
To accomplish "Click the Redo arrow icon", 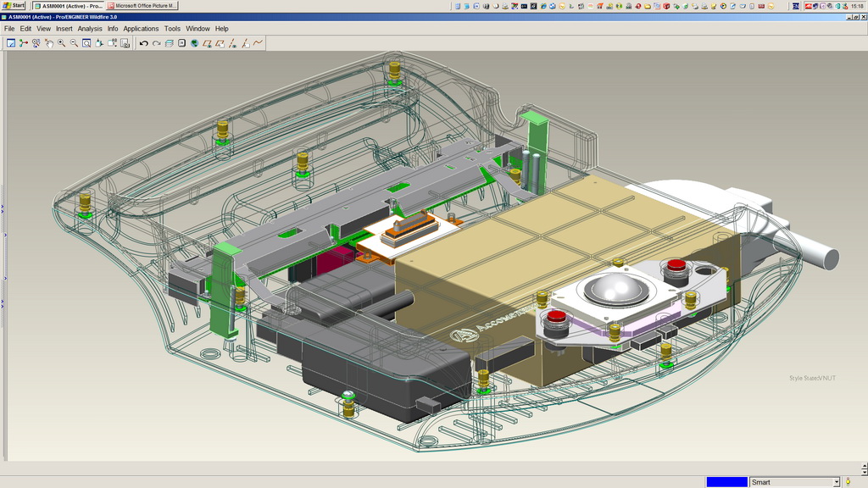I will click(156, 43).
